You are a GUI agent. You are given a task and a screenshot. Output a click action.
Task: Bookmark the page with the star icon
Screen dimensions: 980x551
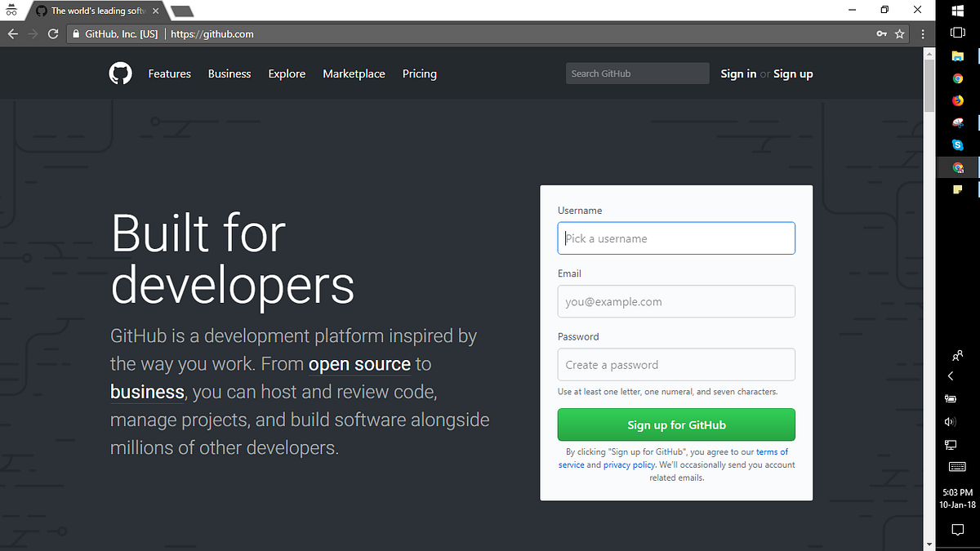pos(899,33)
